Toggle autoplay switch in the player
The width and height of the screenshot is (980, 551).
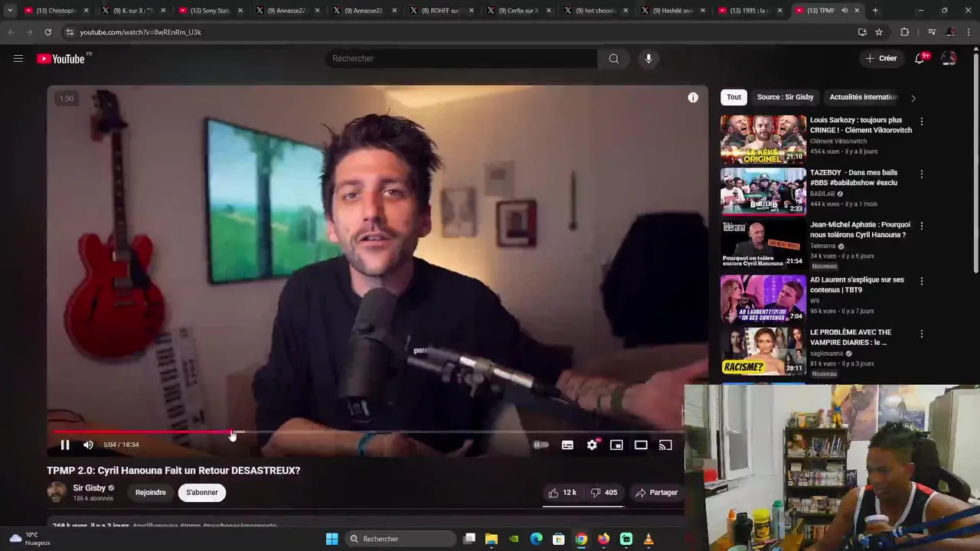[x=541, y=445]
